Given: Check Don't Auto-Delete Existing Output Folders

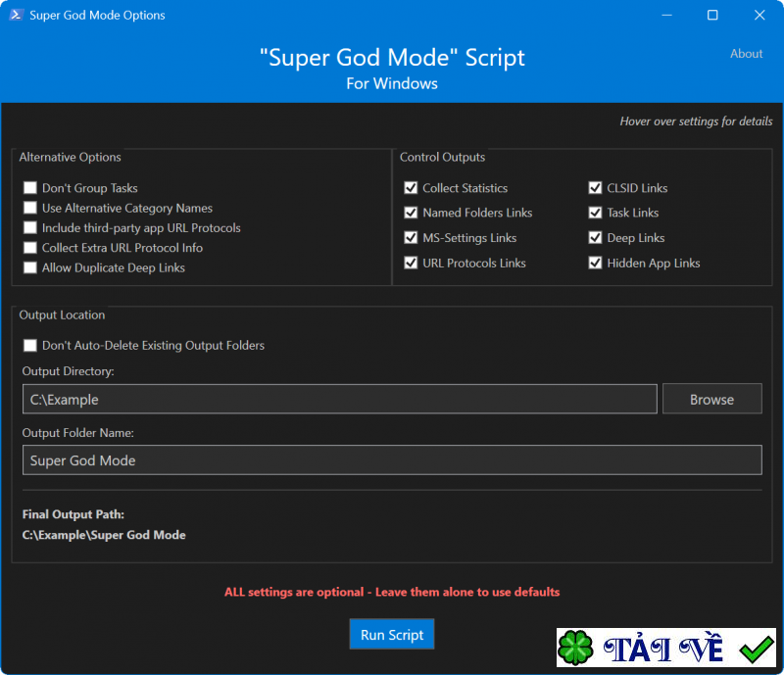Looking at the screenshot, I should (30, 346).
